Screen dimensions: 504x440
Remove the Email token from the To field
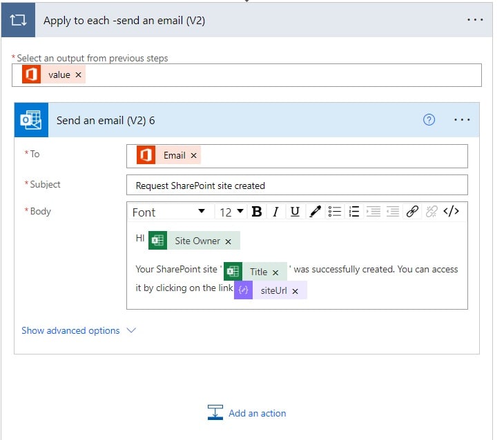click(193, 155)
